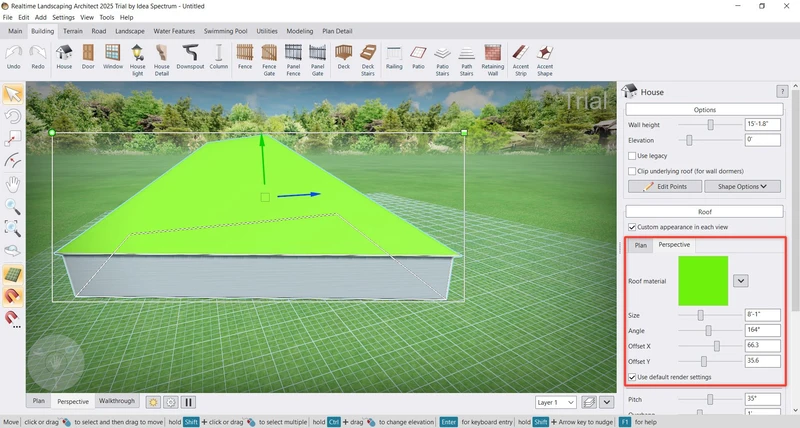Screen dimensions: 800x428
Task: Select the House tool in the ribbon
Action: (64, 57)
